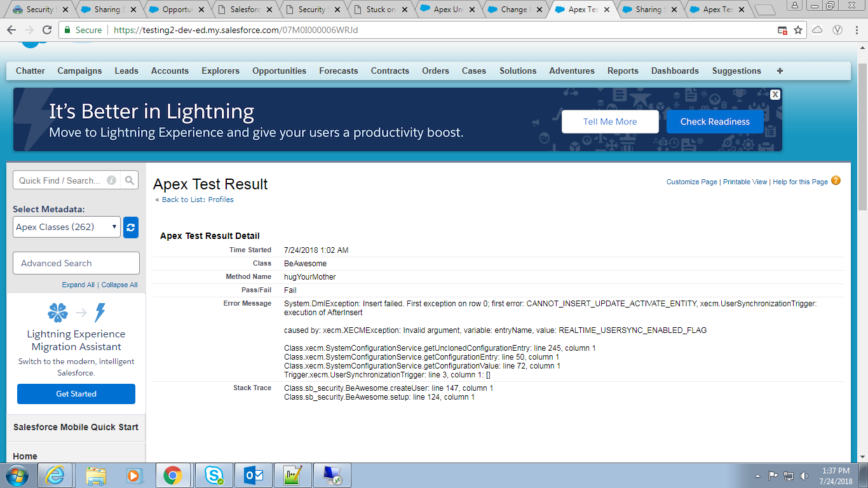Open the Select Metadata dropdown

67,227
